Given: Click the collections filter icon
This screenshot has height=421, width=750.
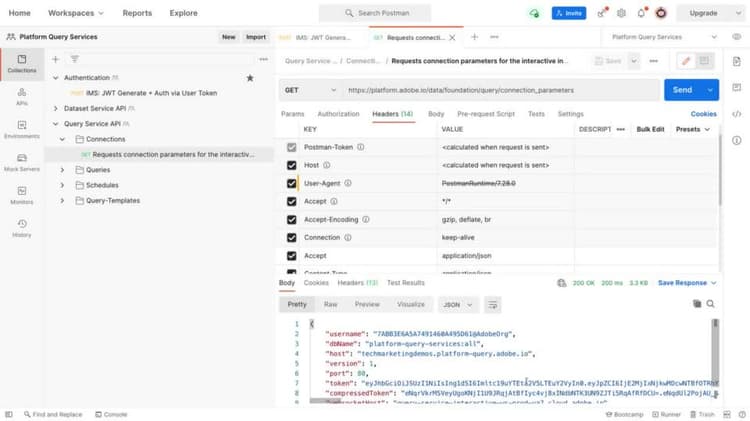Looking at the screenshot, I should coord(75,59).
